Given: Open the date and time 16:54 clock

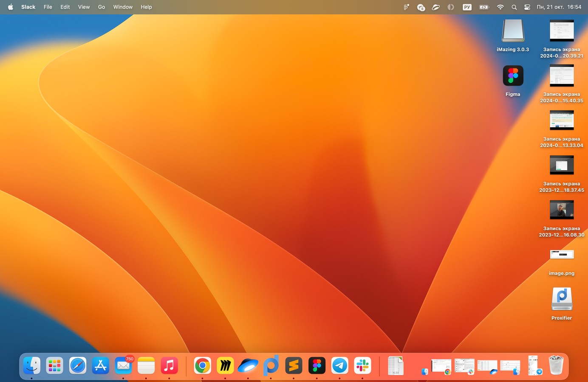Looking at the screenshot, I should (x=559, y=7).
